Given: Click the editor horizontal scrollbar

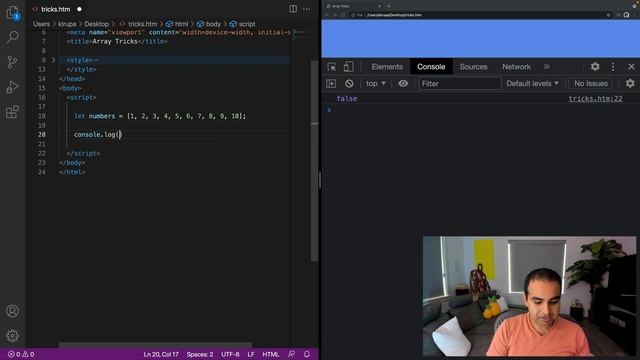Looking at the screenshot, I should click(x=156, y=345).
